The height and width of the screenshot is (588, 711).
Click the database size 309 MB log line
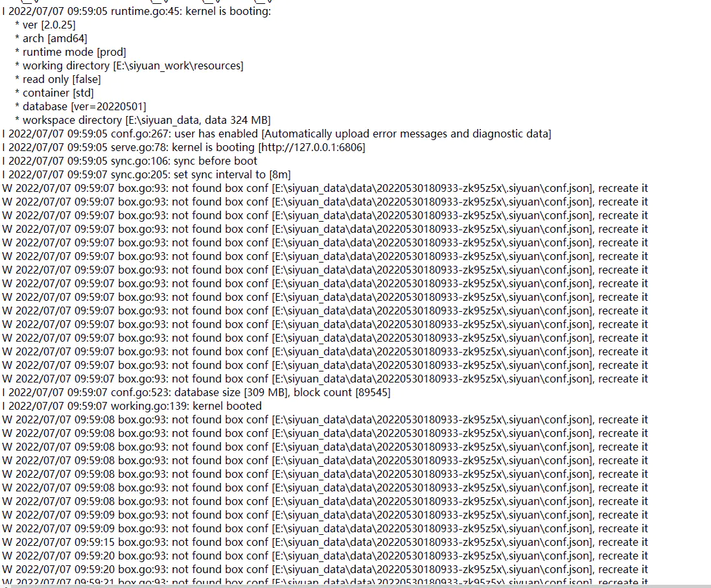pyautogui.click(x=196, y=392)
